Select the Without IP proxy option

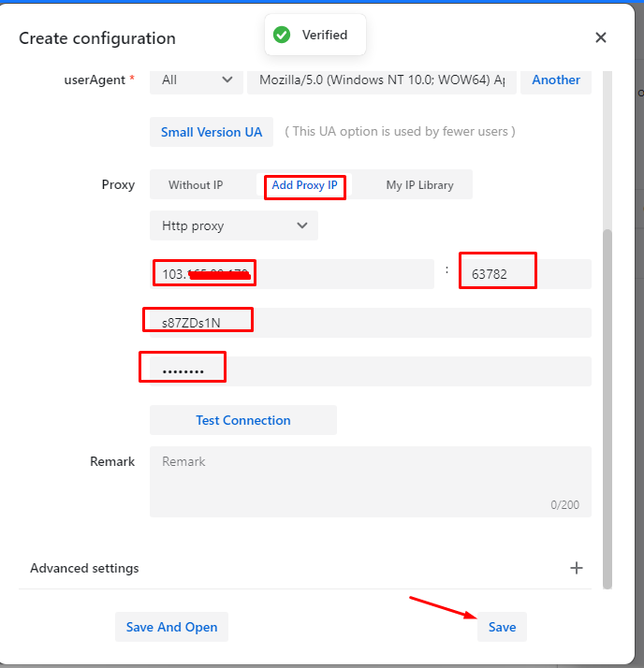(196, 185)
